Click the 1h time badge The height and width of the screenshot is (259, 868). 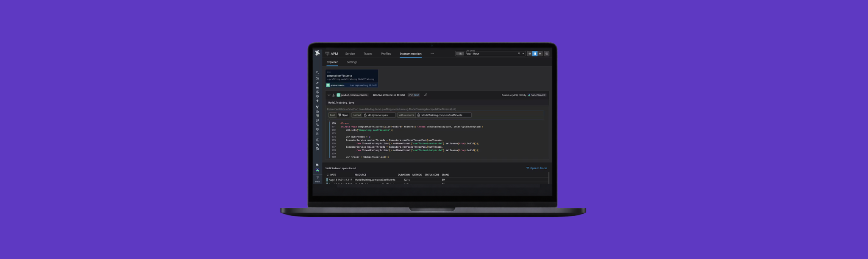tap(460, 54)
